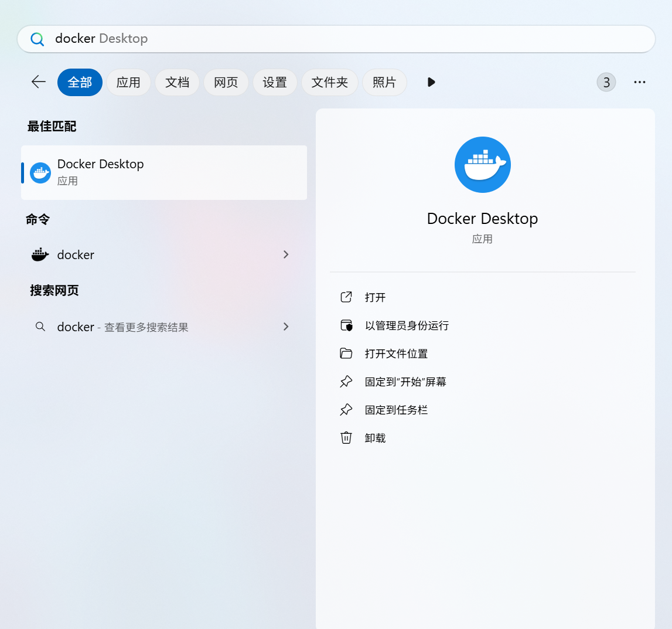Screen dimensions: 672x629
Task: Select the docker command result
Action: [x=164, y=254]
